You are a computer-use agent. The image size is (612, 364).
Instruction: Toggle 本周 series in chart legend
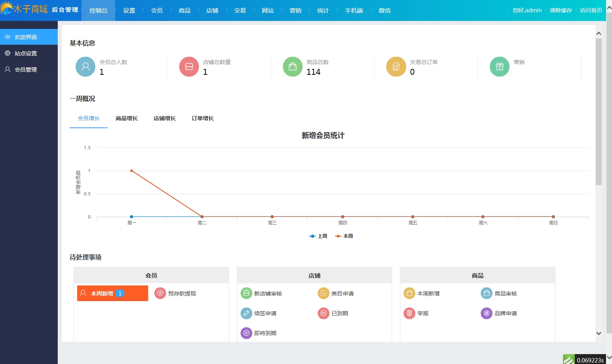click(344, 236)
